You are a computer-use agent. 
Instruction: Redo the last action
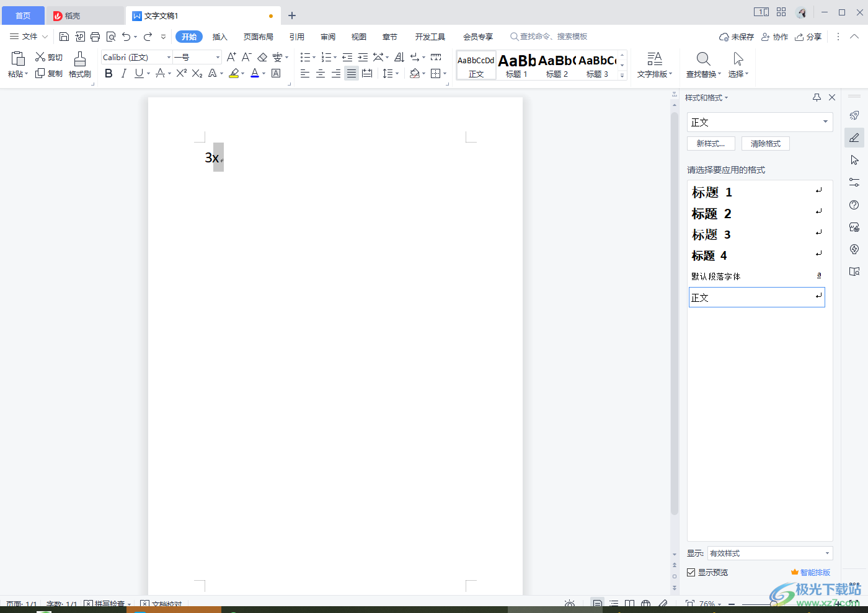point(148,37)
